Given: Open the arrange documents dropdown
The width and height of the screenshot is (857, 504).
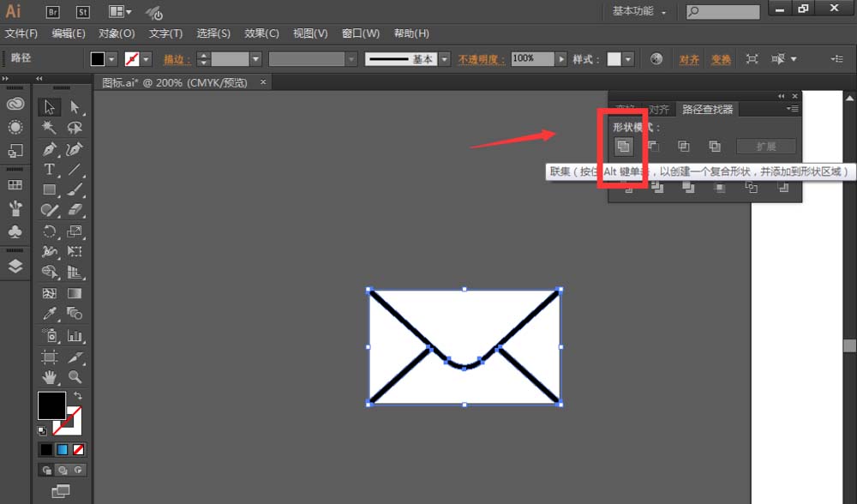Looking at the screenshot, I should 120,11.
